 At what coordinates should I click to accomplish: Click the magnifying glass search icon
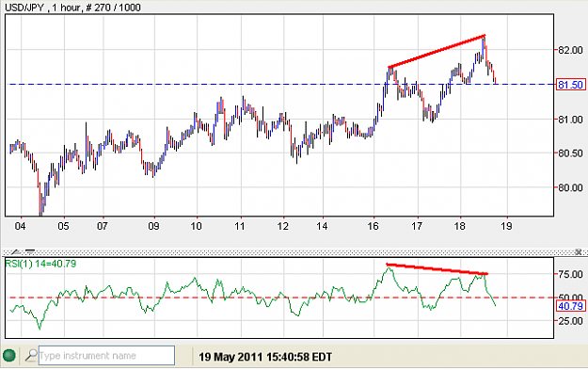click(31, 355)
